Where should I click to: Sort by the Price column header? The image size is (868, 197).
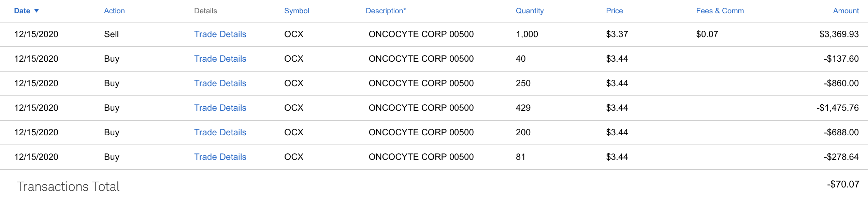[x=614, y=11]
